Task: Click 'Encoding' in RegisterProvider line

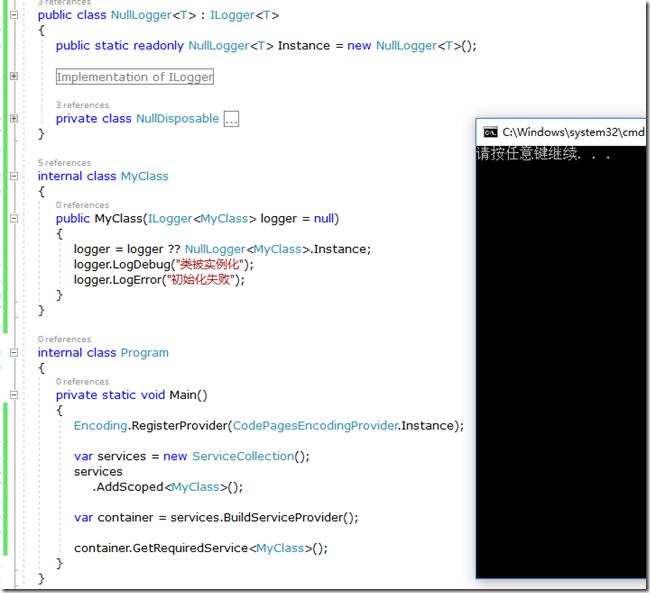Action: pyautogui.click(x=100, y=426)
